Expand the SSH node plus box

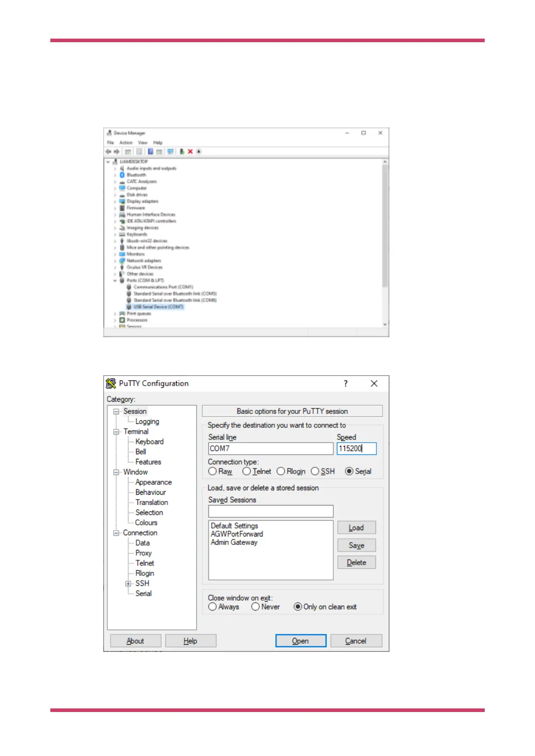(128, 583)
